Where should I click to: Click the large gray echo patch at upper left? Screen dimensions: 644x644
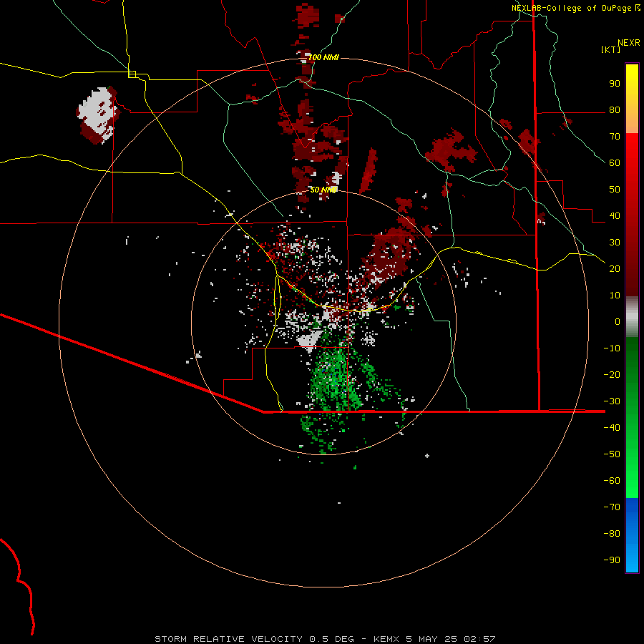[x=98, y=110]
